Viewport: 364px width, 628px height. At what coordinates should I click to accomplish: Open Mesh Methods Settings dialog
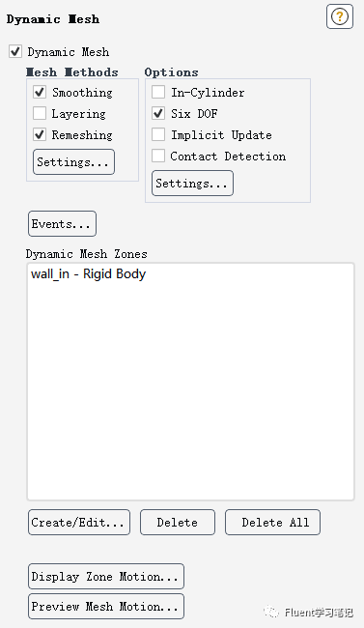point(73,161)
